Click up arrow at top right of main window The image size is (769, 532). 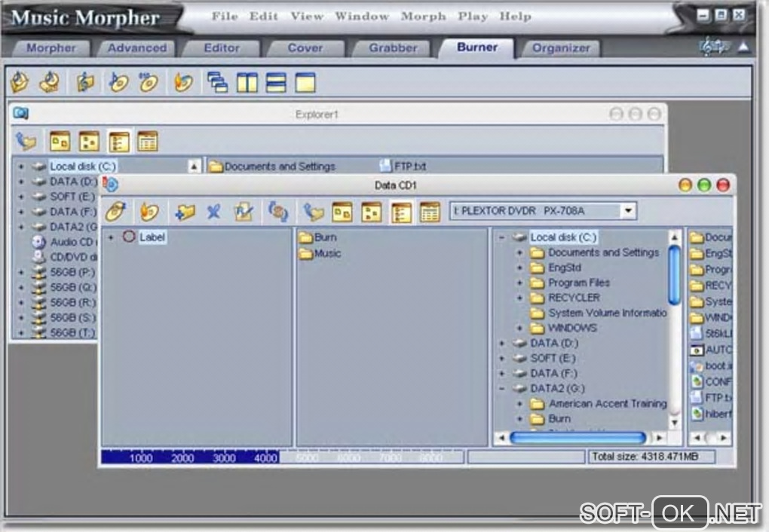[x=744, y=47]
